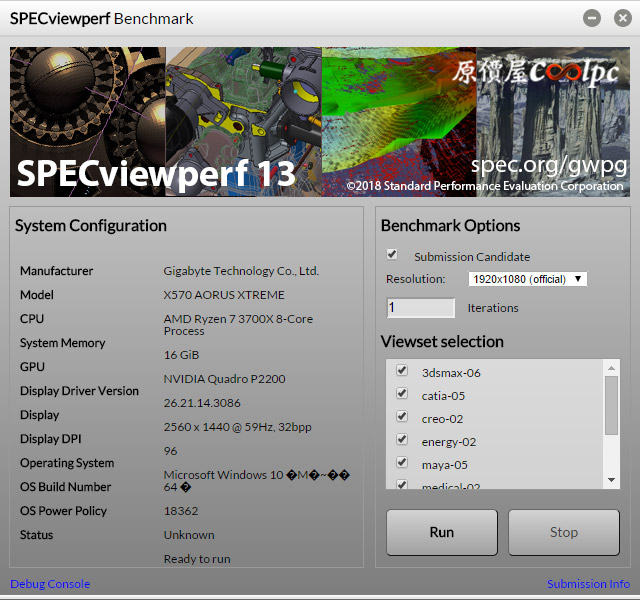
Task: Open the Resolution dropdown
Action: [527, 279]
